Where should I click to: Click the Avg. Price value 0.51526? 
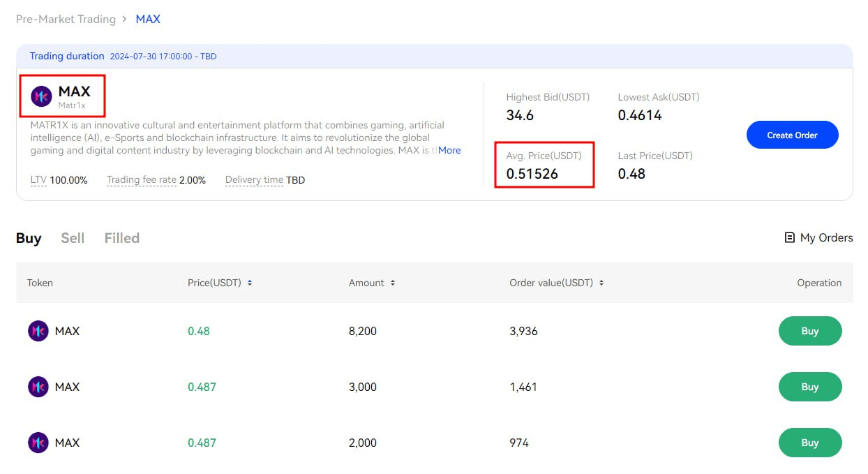pos(532,174)
